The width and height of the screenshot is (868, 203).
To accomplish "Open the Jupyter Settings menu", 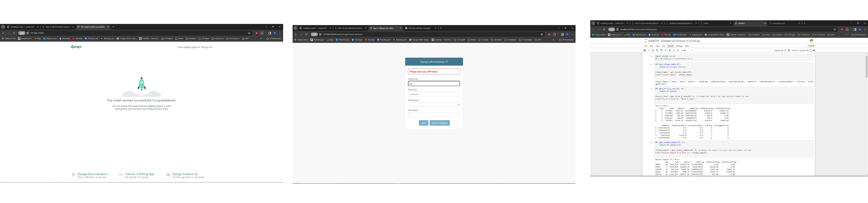I will 679,46.
